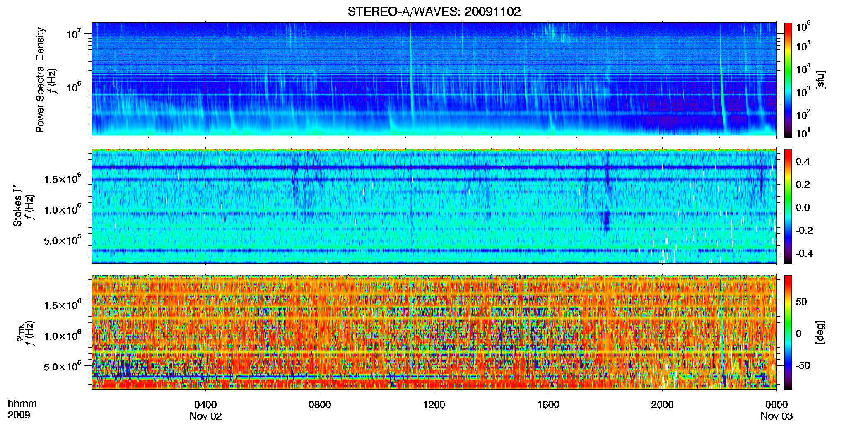Select the "0.4" Stokes V colorbar label
Image resolution: width=868 pixels, height=447 pixels.
tap(803, 161)
